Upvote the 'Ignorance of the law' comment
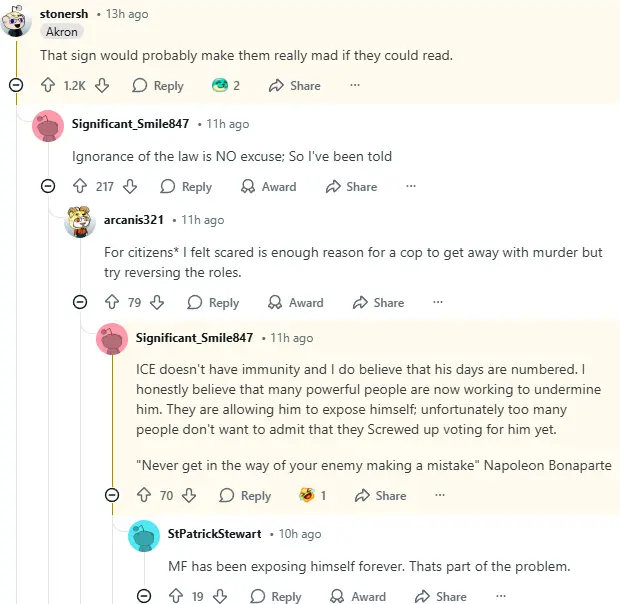Screen dimensions: 620x604 [x=80, y=187]
